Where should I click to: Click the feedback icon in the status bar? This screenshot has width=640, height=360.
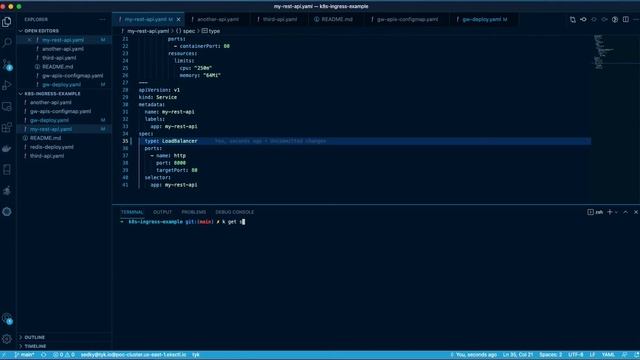pos(625,355)
